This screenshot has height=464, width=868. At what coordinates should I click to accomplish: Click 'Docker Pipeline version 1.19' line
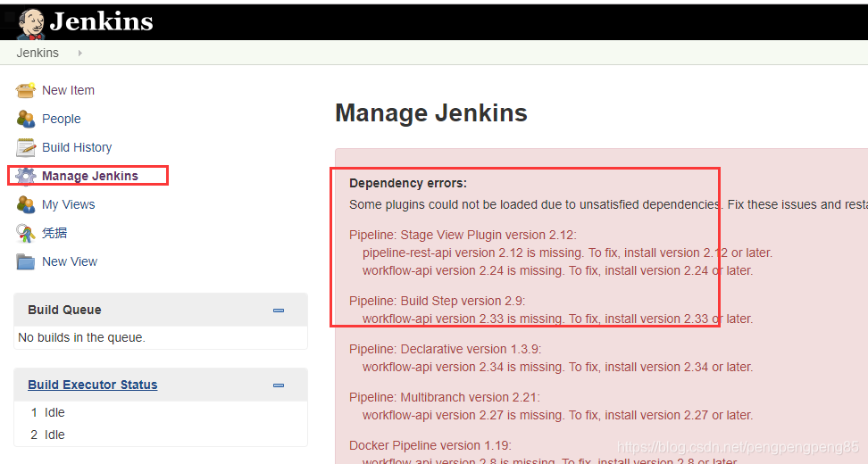[x=430, y=445]
